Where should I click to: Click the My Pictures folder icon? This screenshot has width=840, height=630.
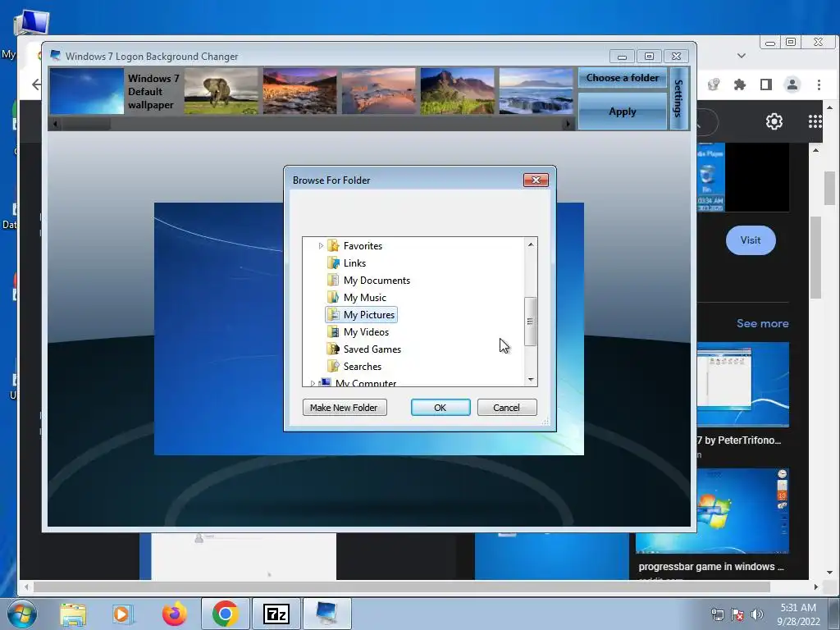(333, 314)
